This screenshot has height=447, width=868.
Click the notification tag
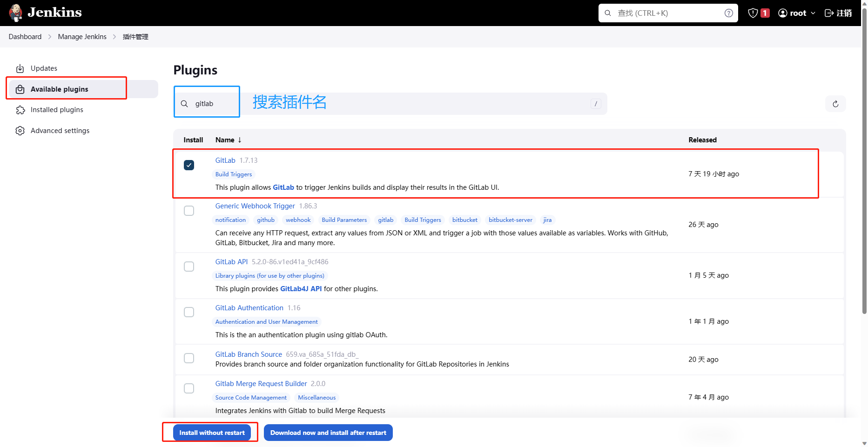(230, 220)
